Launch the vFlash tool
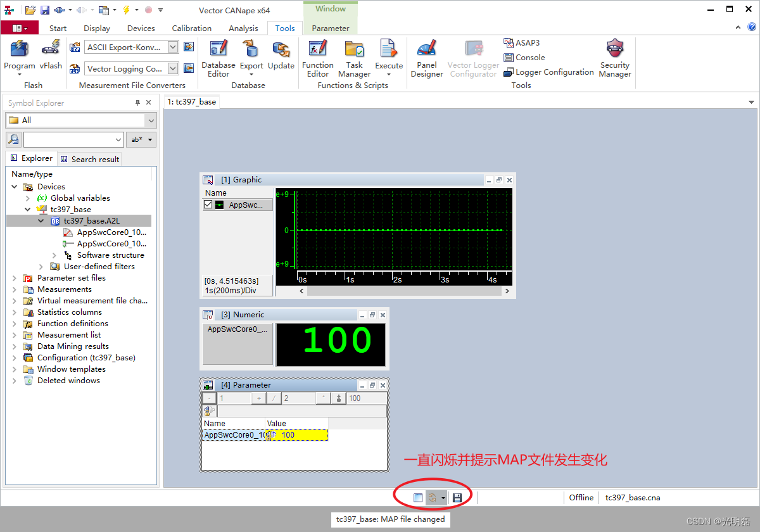The image size is (760, 532). [x=51, y=55]
